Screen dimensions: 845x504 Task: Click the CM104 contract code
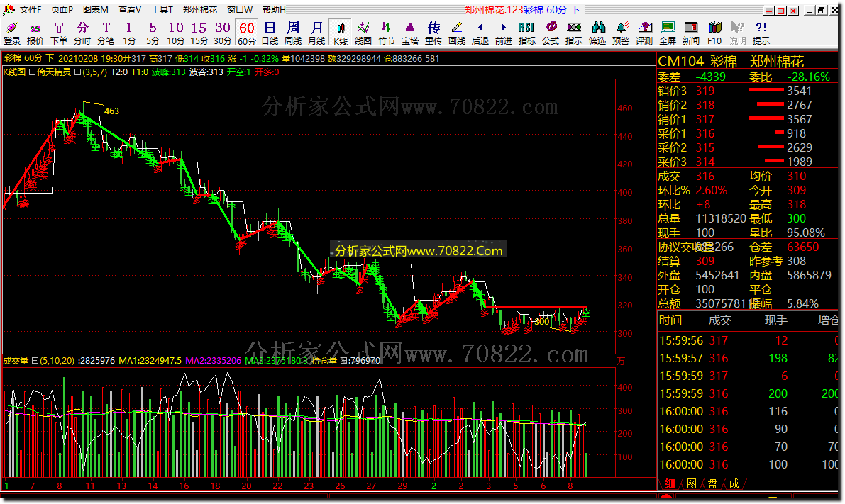pos(681,62)
